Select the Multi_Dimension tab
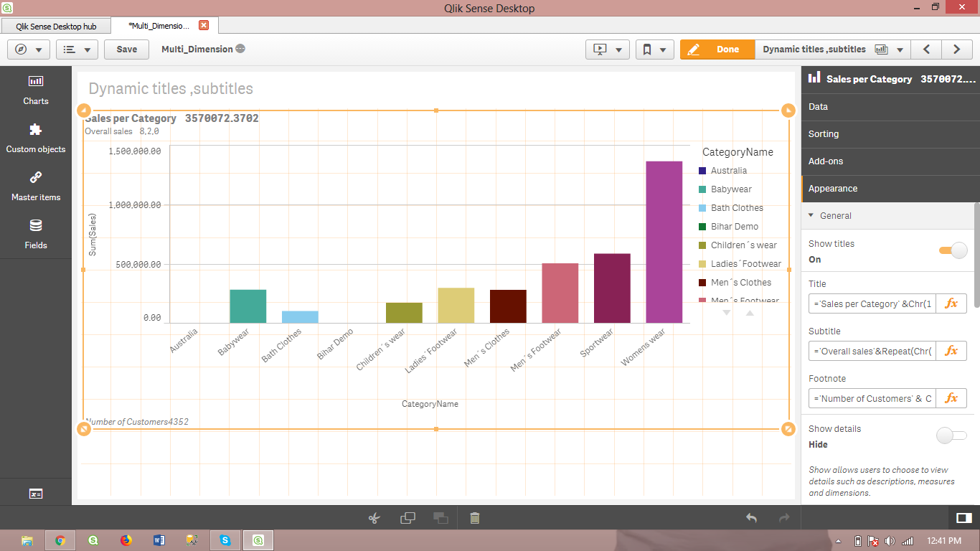Image resolution: width=980 pixels, height=551 pixels. [x=159, y=26]
